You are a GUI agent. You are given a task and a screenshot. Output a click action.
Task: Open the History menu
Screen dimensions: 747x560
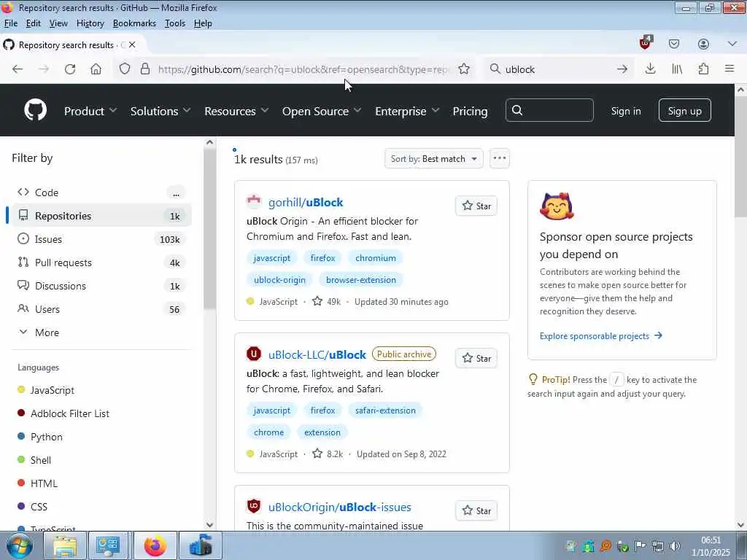coord(90,23)
